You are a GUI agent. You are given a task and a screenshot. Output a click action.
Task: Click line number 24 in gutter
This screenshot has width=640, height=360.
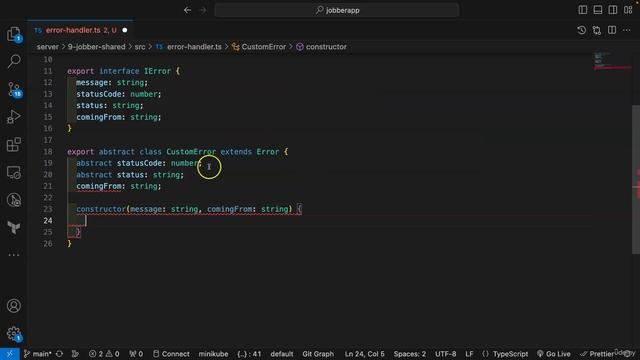pos(48,220)
